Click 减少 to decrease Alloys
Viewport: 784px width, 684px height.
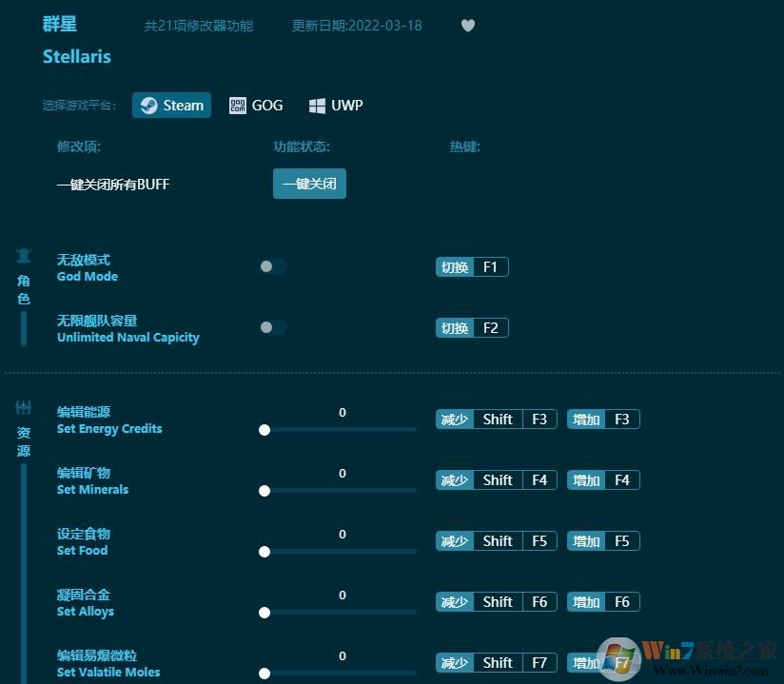(x=455, y=601)
